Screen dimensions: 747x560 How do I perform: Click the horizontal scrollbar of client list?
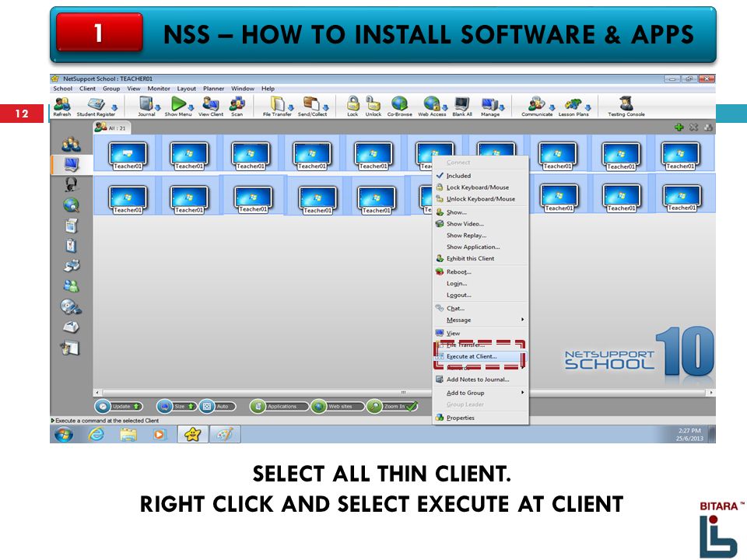tap(403, 392)
